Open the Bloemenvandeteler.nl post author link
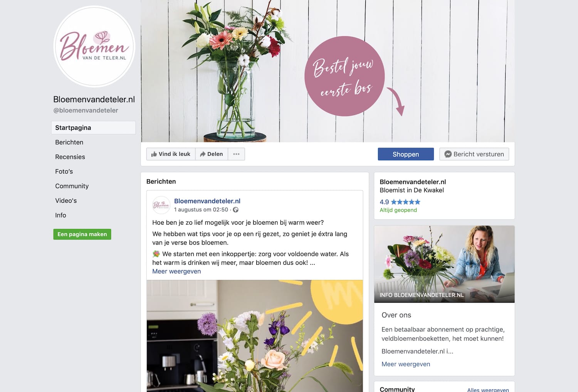This screenshot has width=578, height=392. (x=207, y=201)
